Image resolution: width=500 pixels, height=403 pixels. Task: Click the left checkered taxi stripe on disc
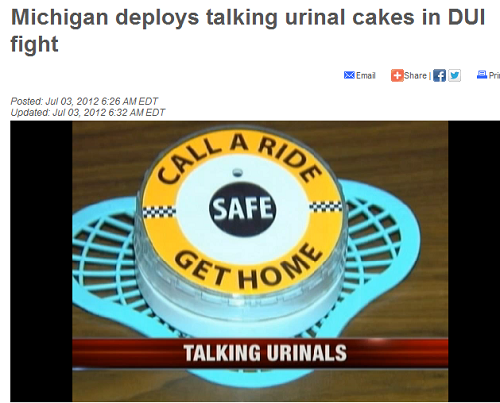[x=159, y=212]
